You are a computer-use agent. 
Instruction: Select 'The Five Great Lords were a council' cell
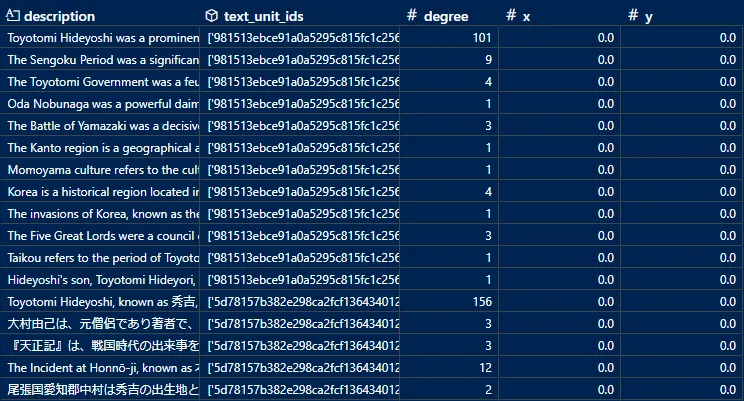[100, 236]
